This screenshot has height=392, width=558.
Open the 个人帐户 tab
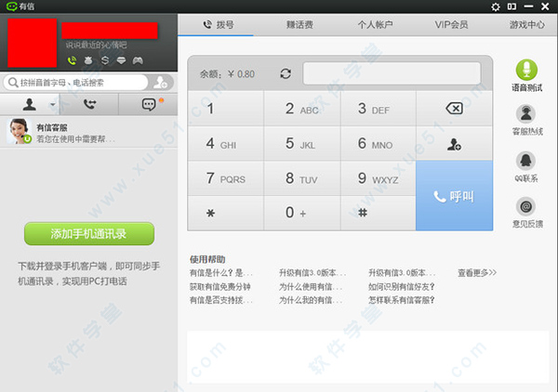coord(375,25)
